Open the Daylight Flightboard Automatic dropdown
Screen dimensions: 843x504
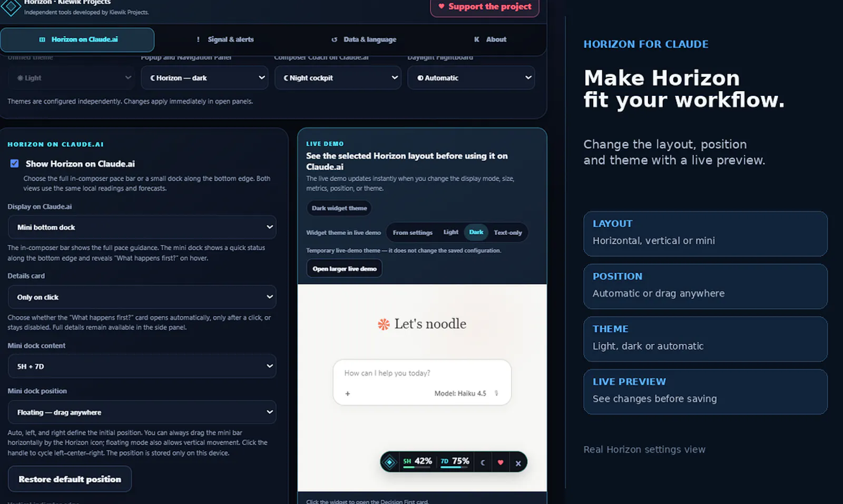(471, 77)
